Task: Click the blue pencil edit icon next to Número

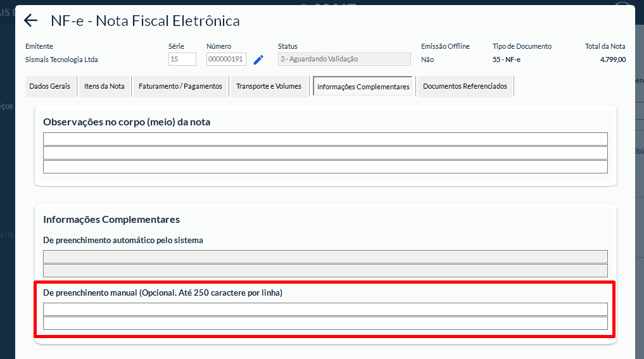Action: [x=258, y=60]
